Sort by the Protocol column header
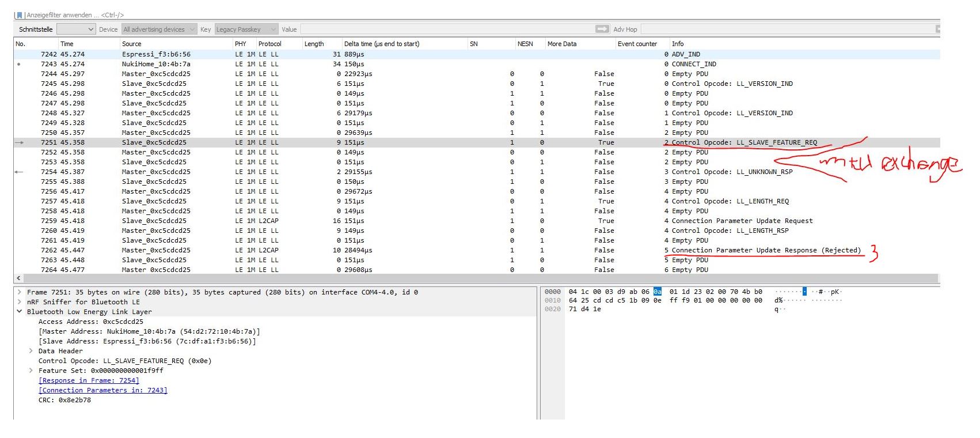980x438 pixels. 279,44
